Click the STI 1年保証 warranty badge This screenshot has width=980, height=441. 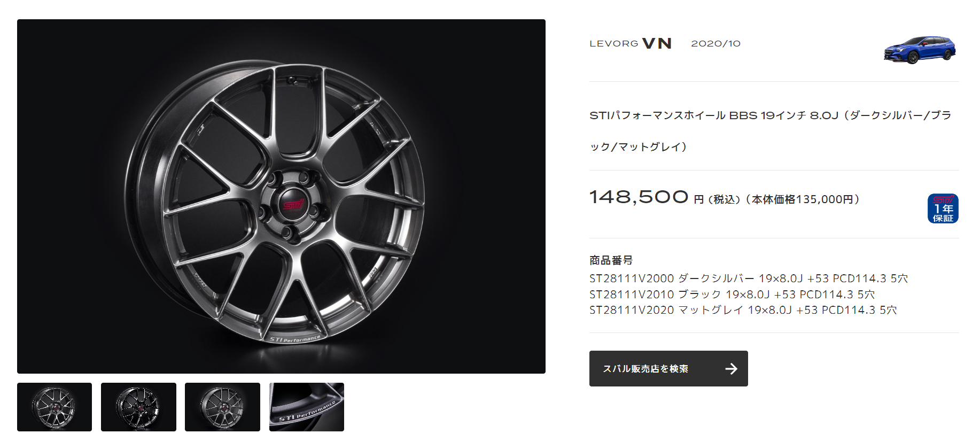943,208
